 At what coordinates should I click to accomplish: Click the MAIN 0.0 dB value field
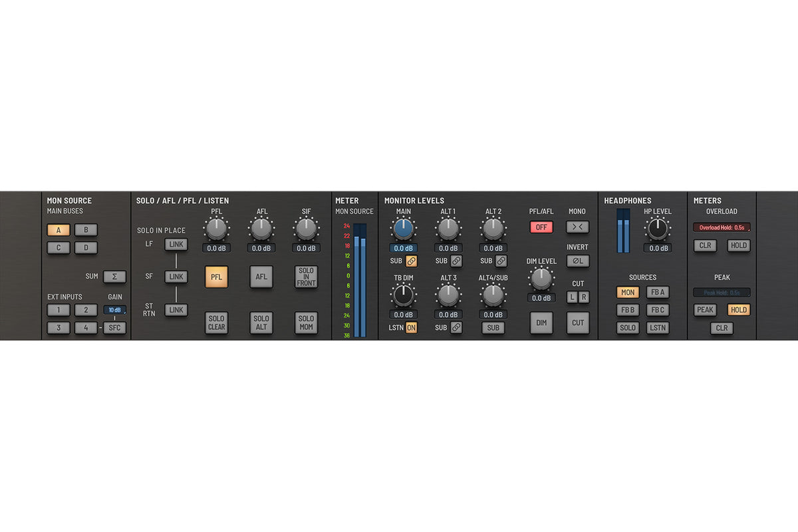click(404, 248)
